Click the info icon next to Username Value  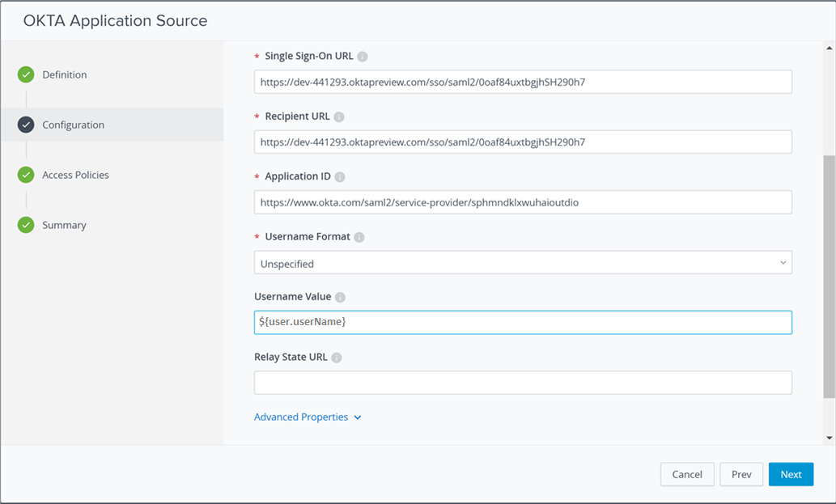[340, 298]
